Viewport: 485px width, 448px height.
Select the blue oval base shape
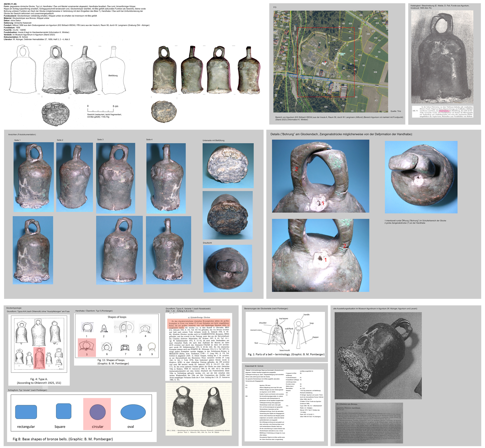(x=133, y=412)
